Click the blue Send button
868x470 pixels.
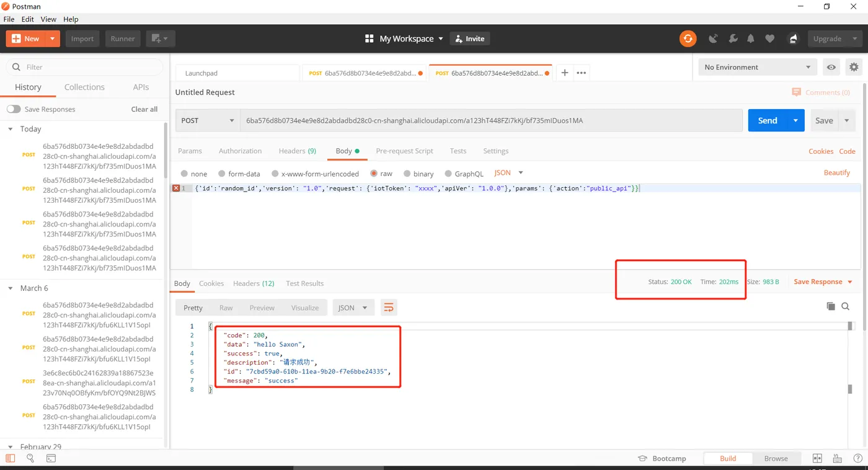768,120
